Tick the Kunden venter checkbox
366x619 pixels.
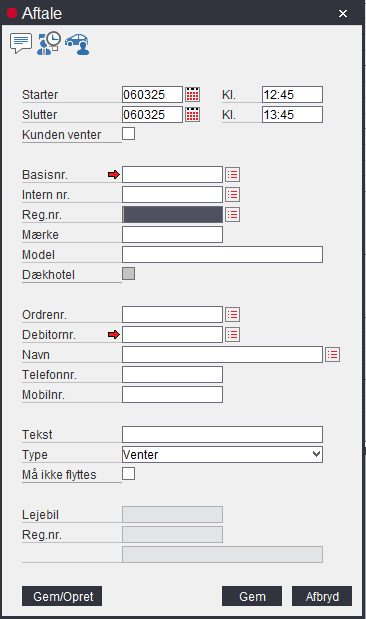click(128, 134)
